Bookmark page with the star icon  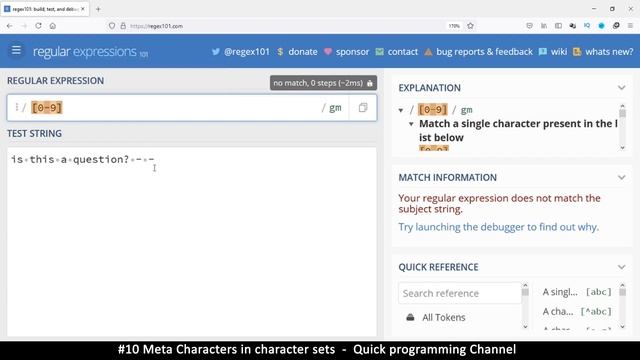pos(470,26)
